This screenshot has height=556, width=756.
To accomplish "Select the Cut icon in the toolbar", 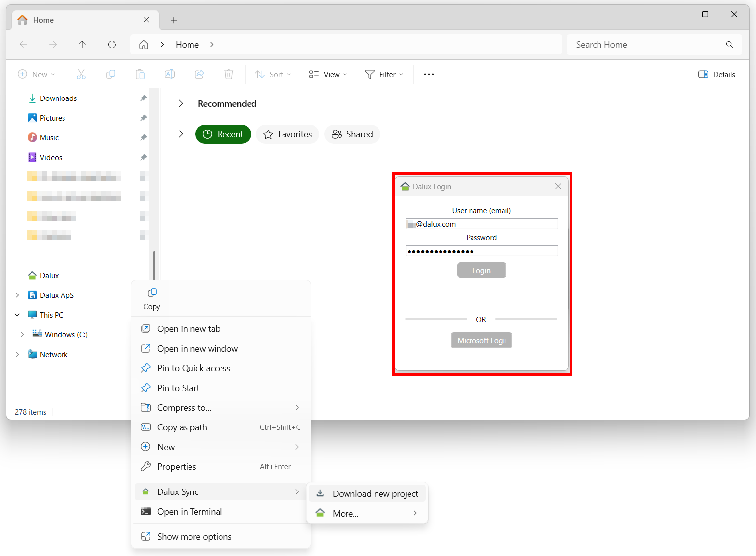I will click(81, 74).
